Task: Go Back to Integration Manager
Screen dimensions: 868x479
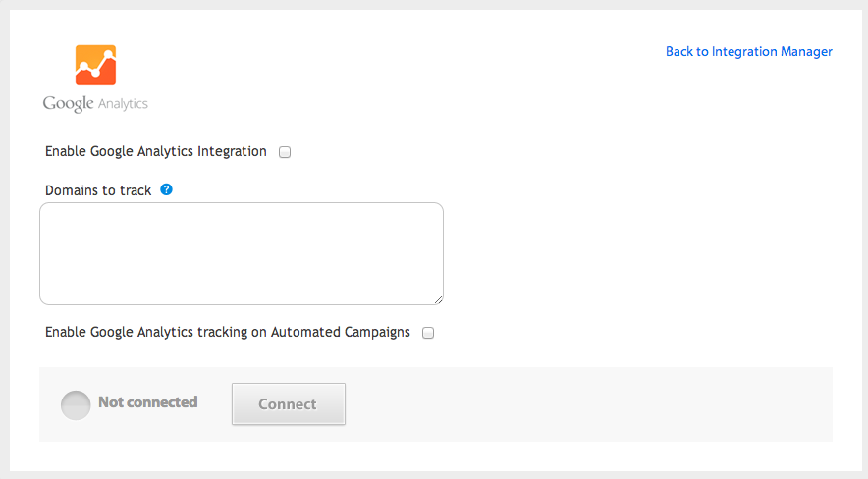Action: click(749, 51)
